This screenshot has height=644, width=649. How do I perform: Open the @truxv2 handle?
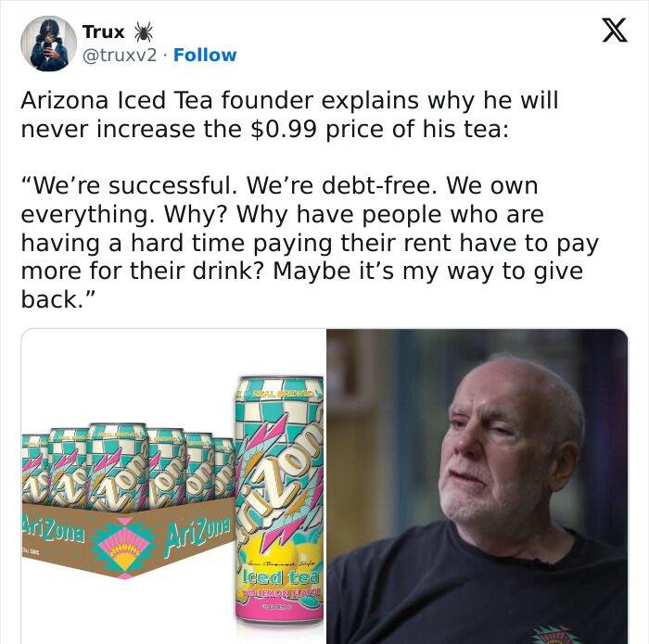(120, 55)
